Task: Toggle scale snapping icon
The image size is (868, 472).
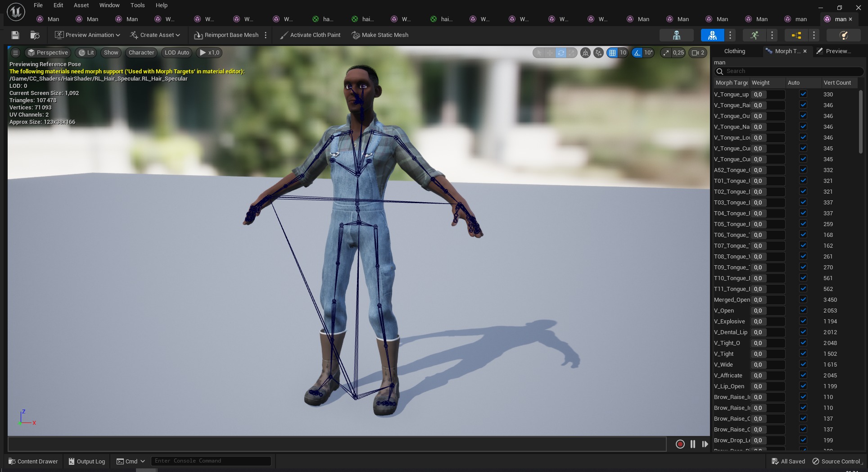Action: (x=666, y=53)
